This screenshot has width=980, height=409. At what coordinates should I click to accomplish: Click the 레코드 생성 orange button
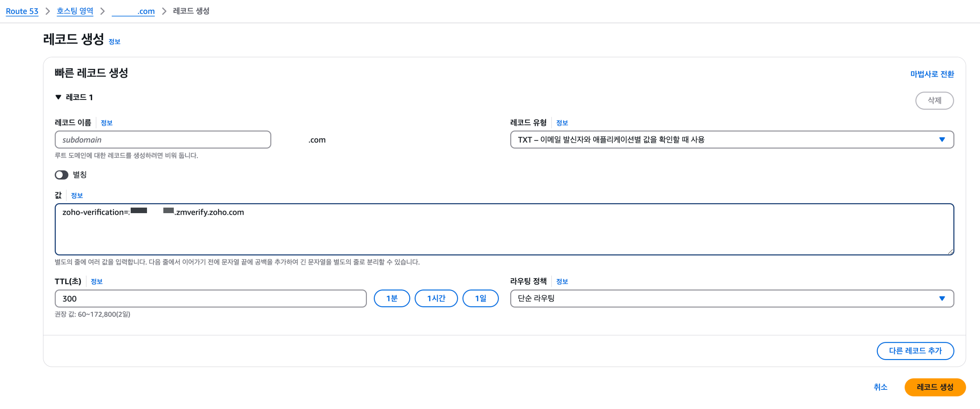pyautogui.click(x=934, y=387)
